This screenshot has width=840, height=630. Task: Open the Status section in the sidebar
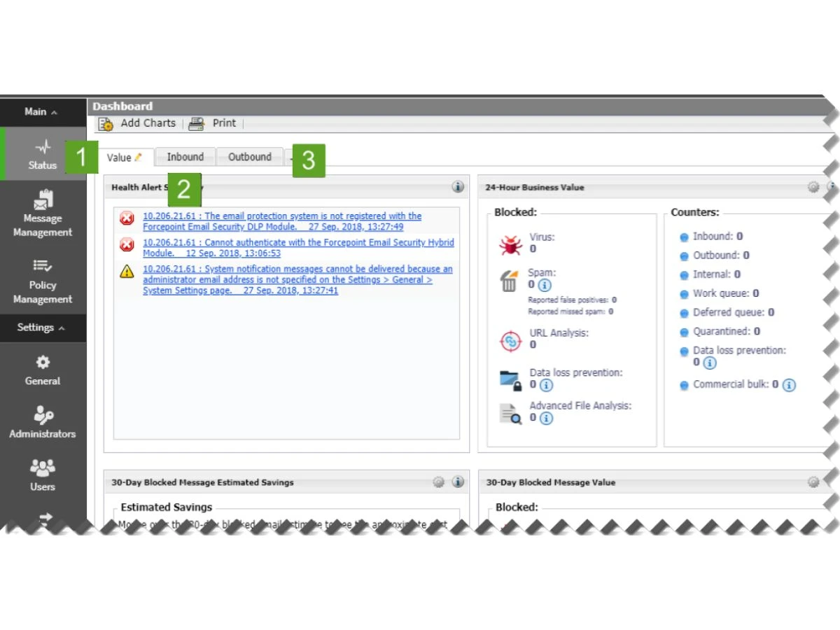[43, 154]
